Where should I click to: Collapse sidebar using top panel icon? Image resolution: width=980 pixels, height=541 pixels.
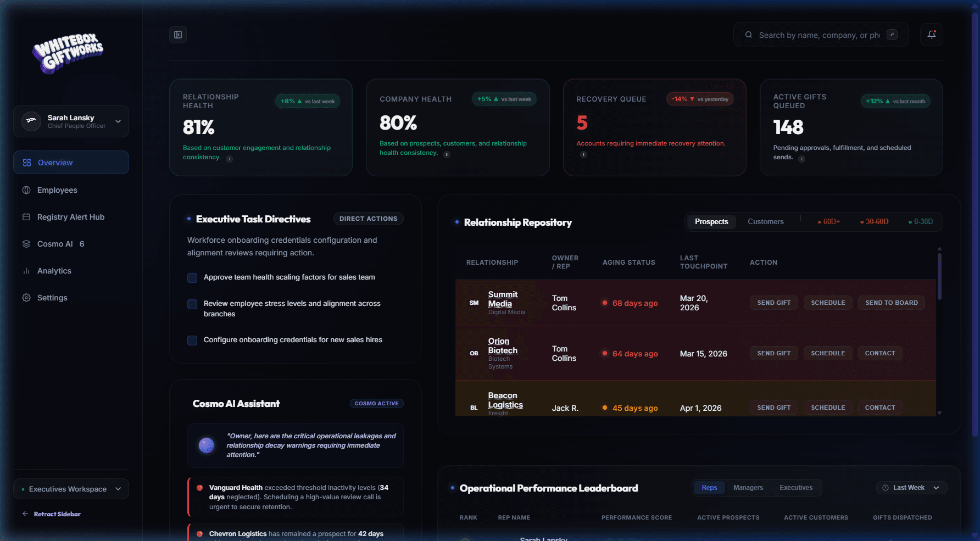coord(178,35)
